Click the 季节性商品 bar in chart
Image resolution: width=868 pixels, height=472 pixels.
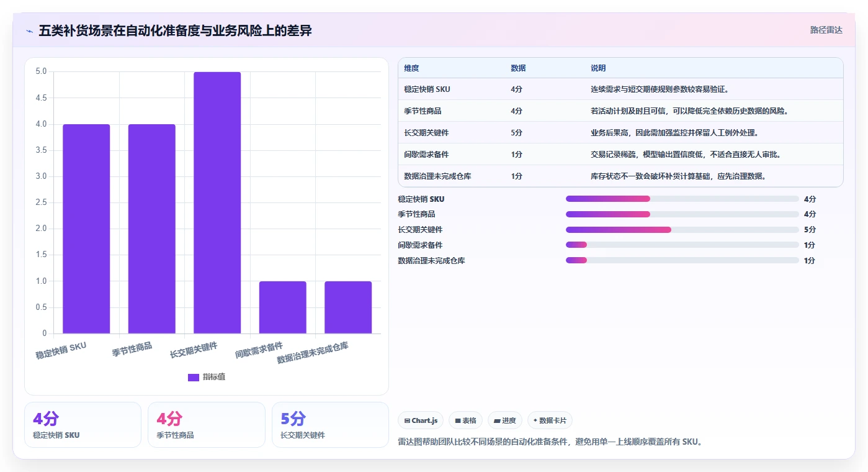click(152, 229)
